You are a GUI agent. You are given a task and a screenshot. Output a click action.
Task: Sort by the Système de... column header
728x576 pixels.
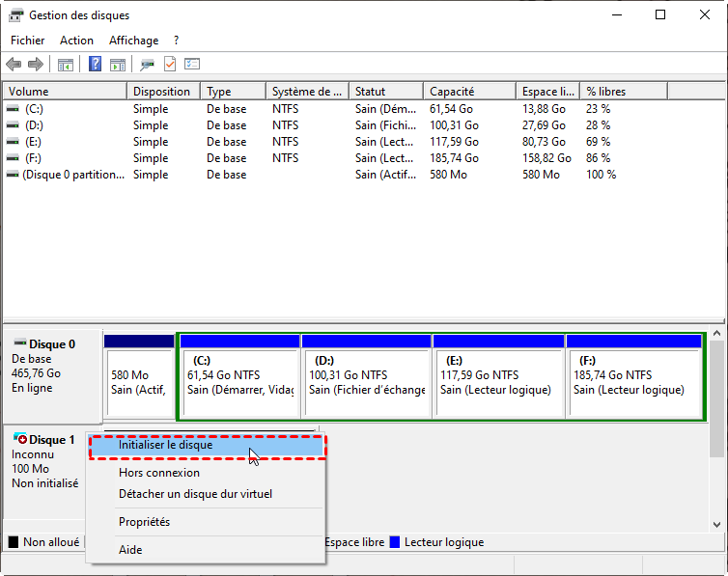pos(308,92)
